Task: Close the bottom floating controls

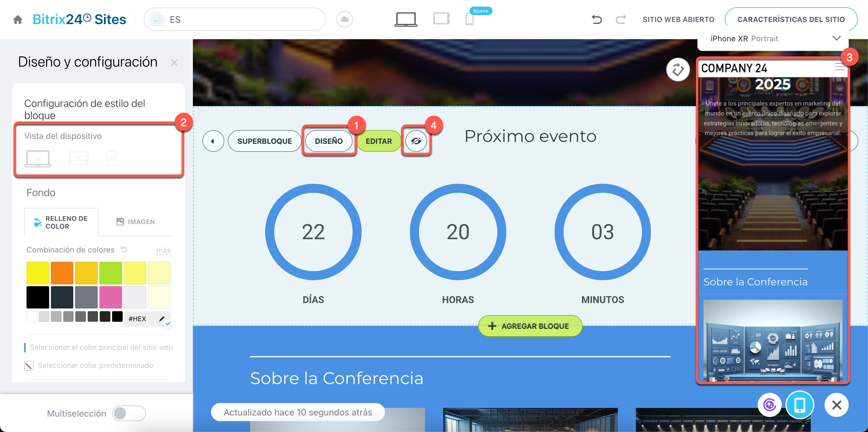Action: coord(837,405)
